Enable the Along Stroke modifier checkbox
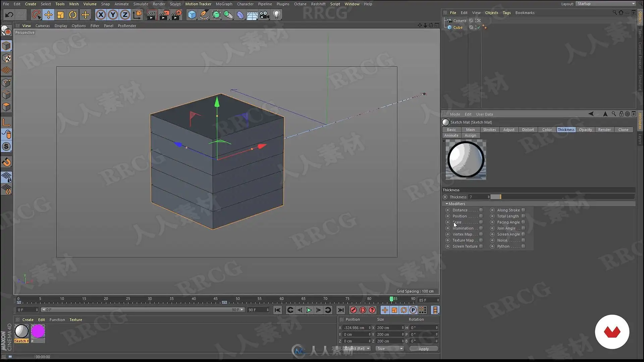Screen dimensions: 644x362 pyautogui.click(x=523, y=210)
